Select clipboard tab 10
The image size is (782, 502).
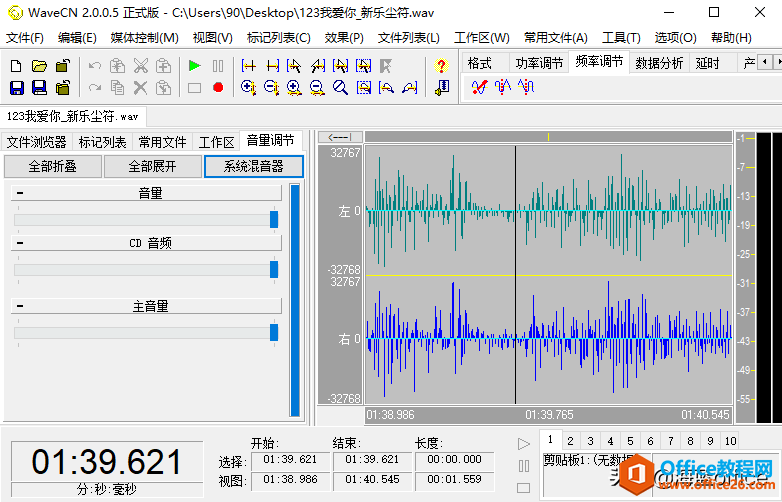(730, 441)
